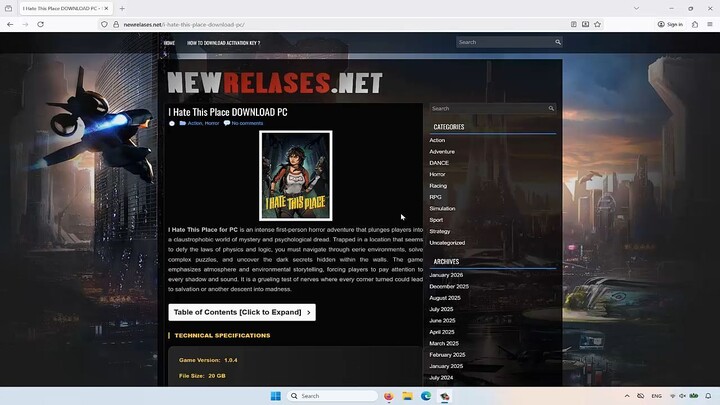Open Microsoft Edge from the taskbar
The image size is (720, 405).
[x=426, y=396]
